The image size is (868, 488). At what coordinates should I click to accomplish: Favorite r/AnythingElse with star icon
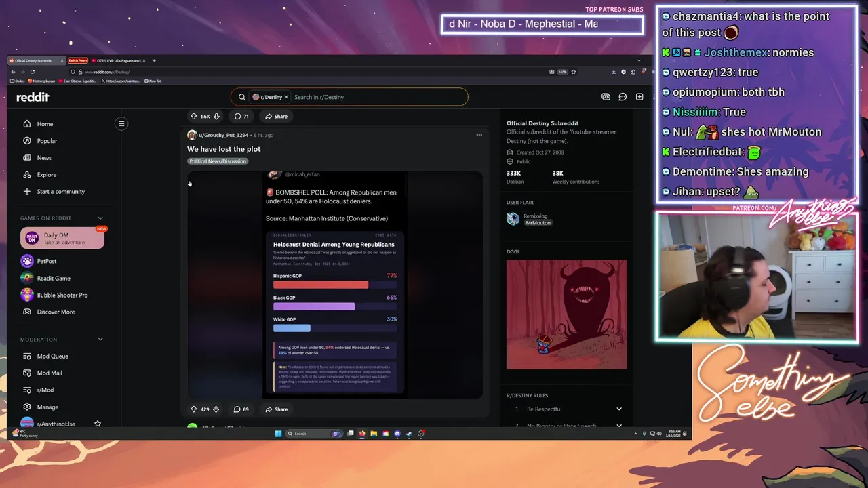[98, 424]
